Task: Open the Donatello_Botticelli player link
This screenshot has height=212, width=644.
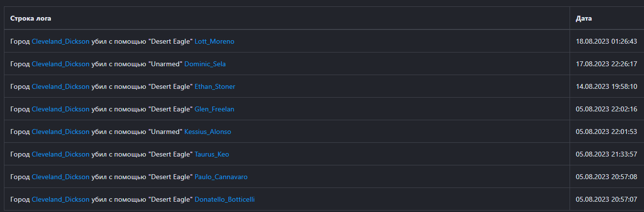Action: coord(224,200)
